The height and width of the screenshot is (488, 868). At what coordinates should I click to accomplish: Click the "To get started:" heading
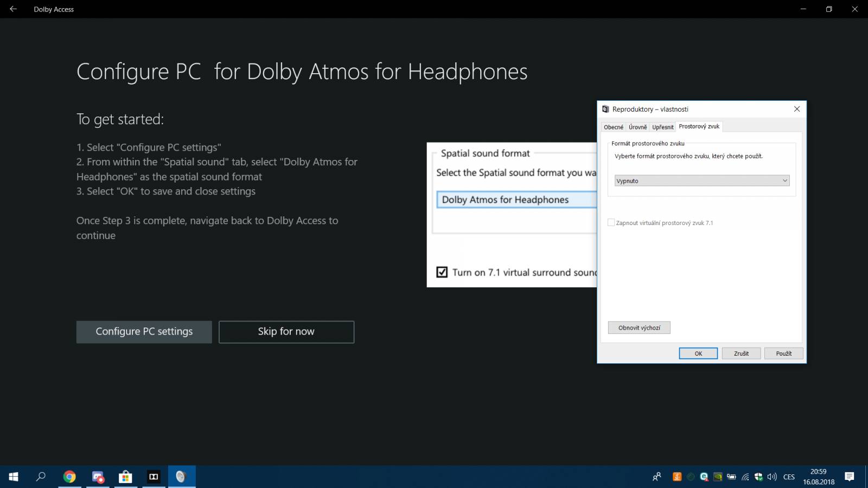coord(120,119)
